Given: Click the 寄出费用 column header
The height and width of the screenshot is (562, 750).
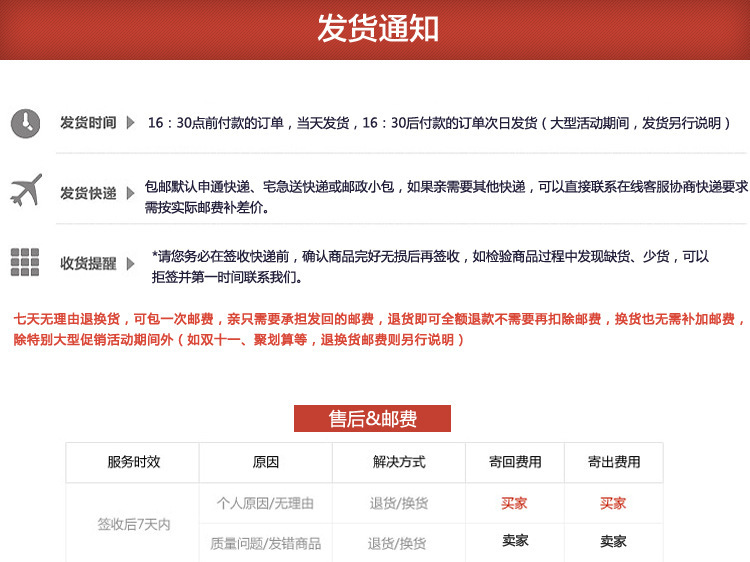Looking at the screenshot, I should pyautogui.click(x=614, y=462).
